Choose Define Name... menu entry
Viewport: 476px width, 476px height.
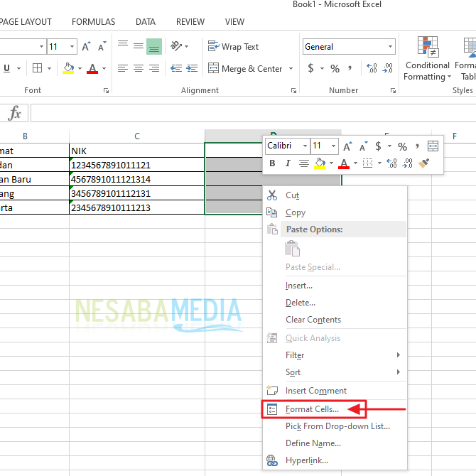[335, 443]
